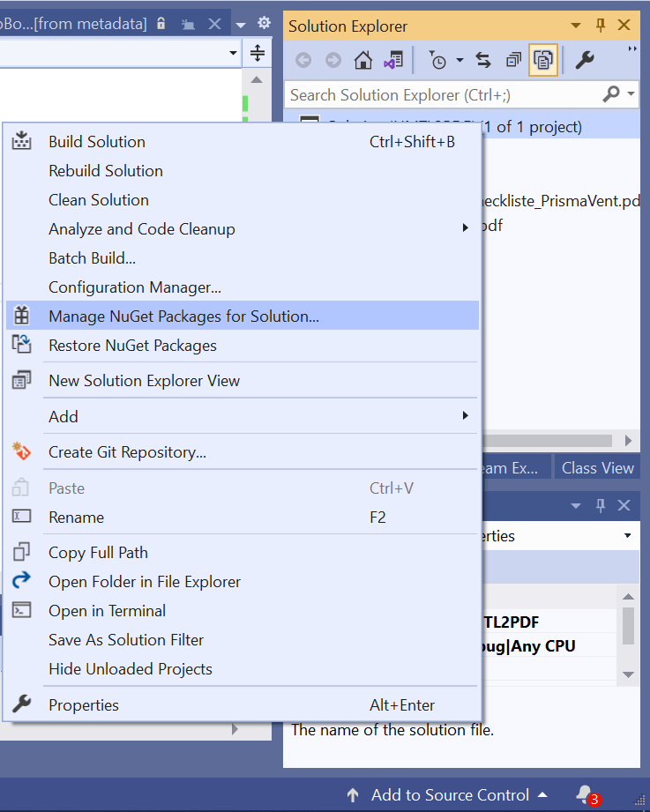This screenshot has width=650, height=812.
Task: Click the New Solution Explorer View icon
Action: pos(21,380)
